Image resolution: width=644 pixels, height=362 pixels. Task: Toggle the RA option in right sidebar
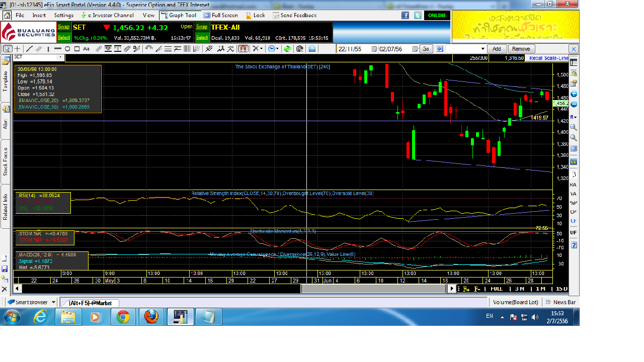coord(573,185)
